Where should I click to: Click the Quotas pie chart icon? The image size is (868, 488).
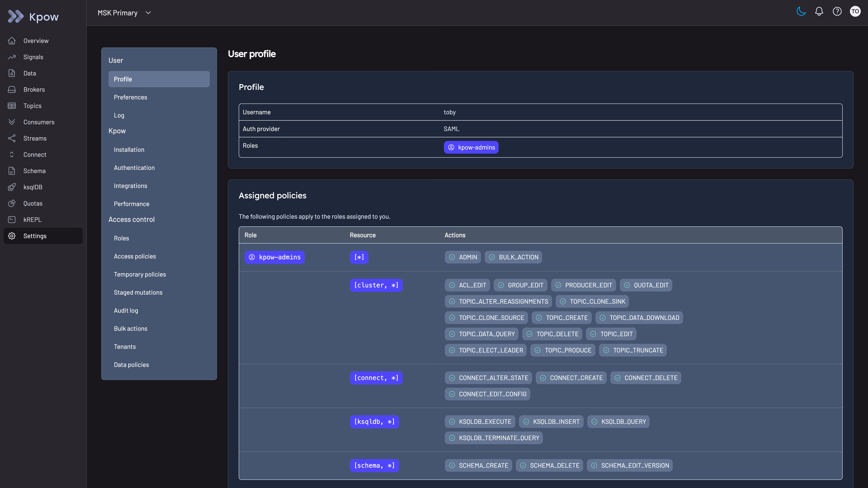(x=12, y=203)
